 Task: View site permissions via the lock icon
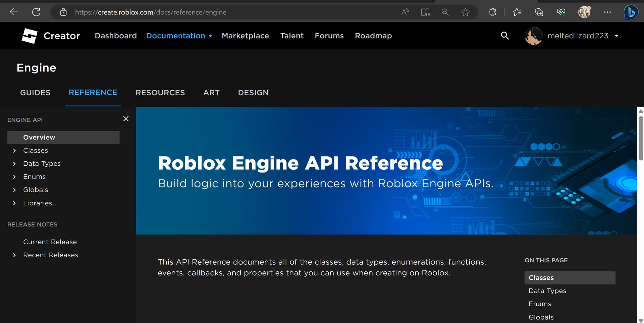click(x=63, y=12)
